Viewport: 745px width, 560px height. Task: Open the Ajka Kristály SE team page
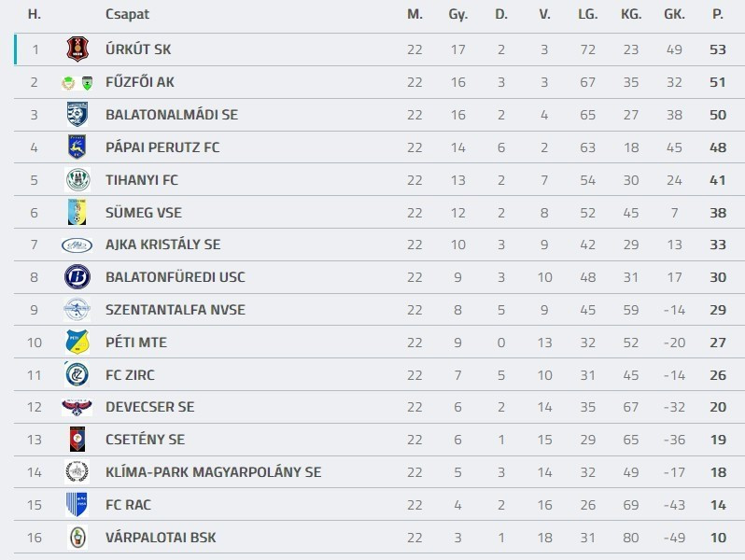pyautogui.click(x=162, y=245)
